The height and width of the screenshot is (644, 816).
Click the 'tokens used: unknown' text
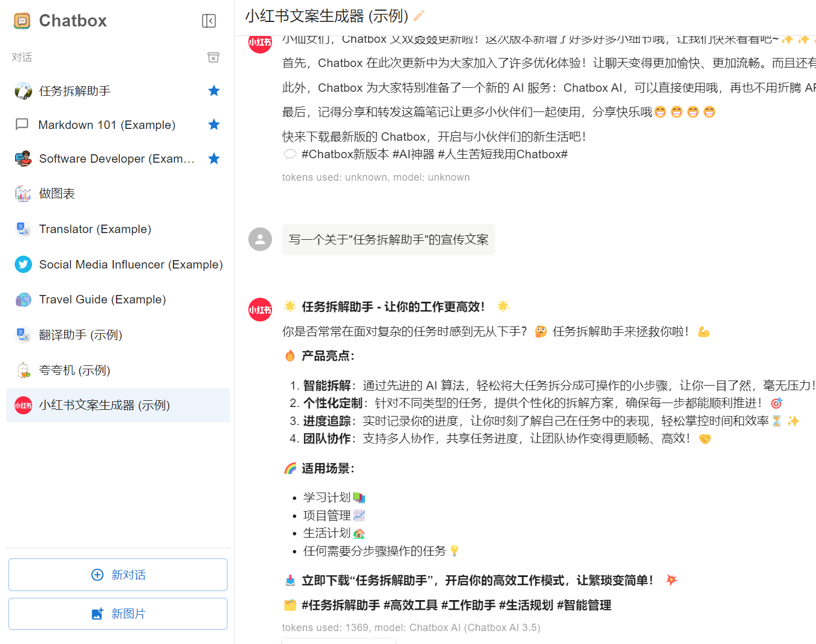click(376, 177)
